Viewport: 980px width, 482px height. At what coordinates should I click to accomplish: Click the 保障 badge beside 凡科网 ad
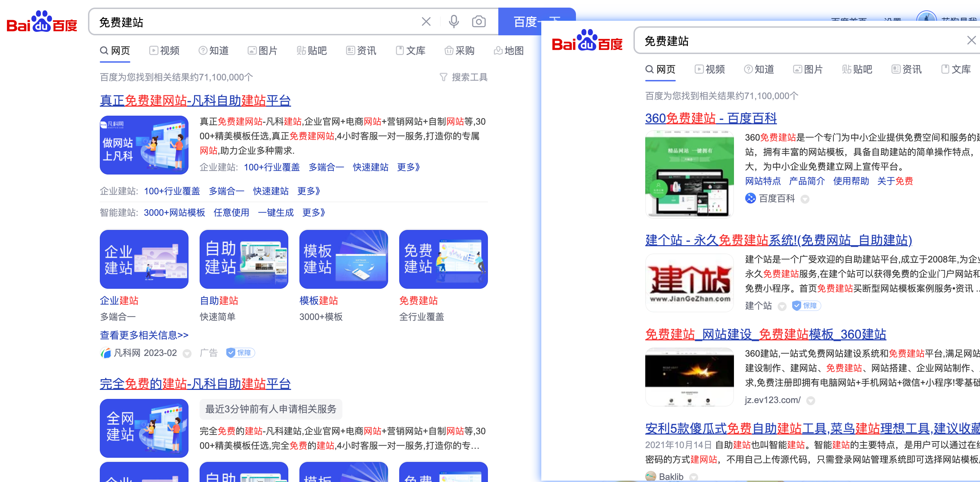pyautogui.click(x=240, y=353)
